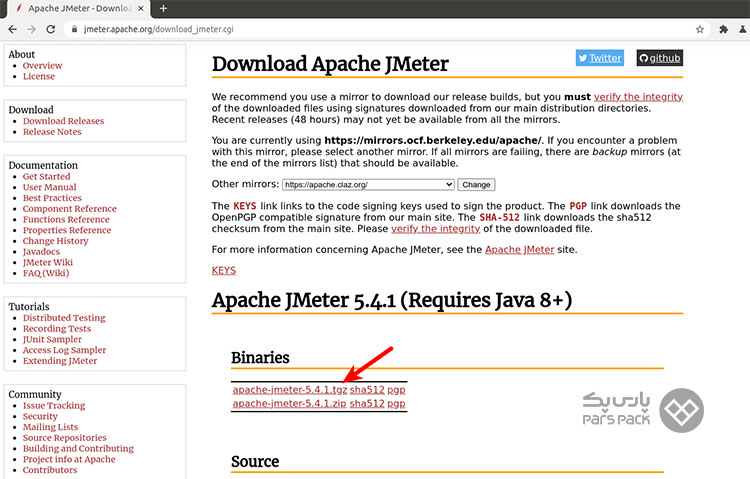Download apache-jmeter-5.4.1.tgz binary
This screenshot has height=479, width=750.
pos(290,390)
